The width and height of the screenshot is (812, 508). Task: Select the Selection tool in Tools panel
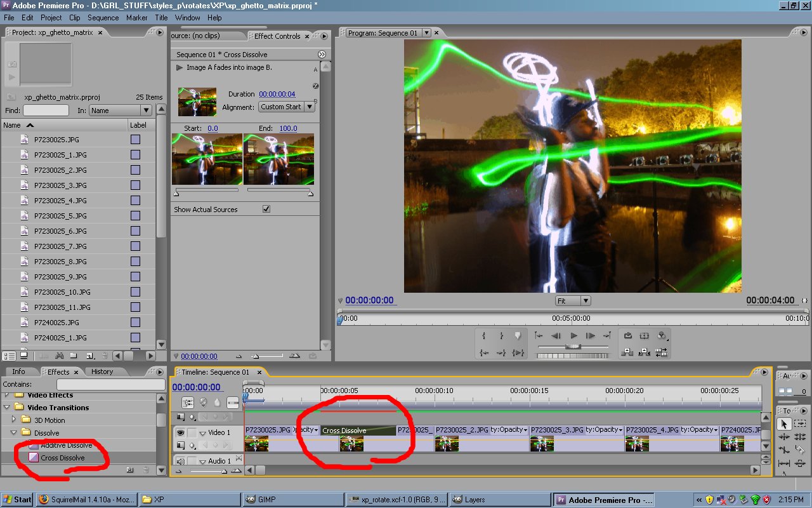[x=785, y=424]
